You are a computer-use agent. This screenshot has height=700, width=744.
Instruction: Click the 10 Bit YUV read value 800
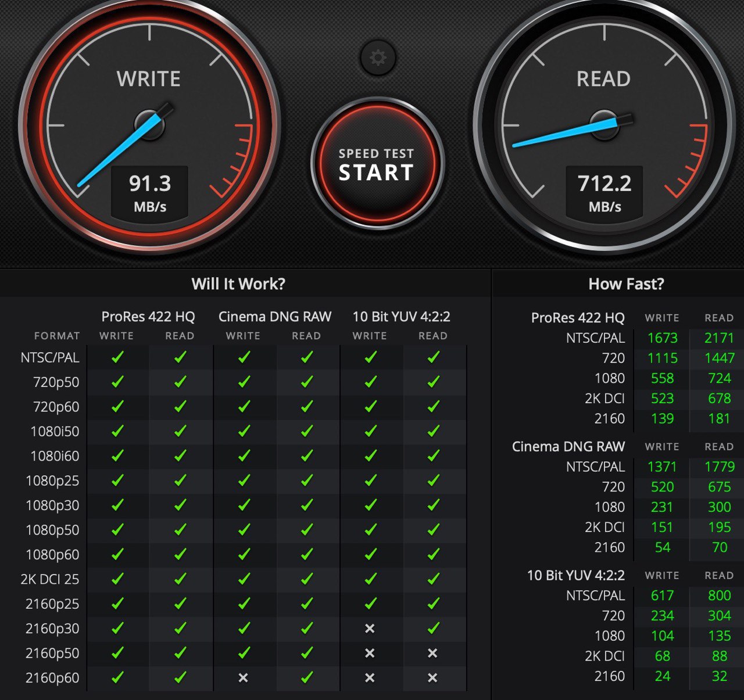pyautogui.click(x=720, y=595)
